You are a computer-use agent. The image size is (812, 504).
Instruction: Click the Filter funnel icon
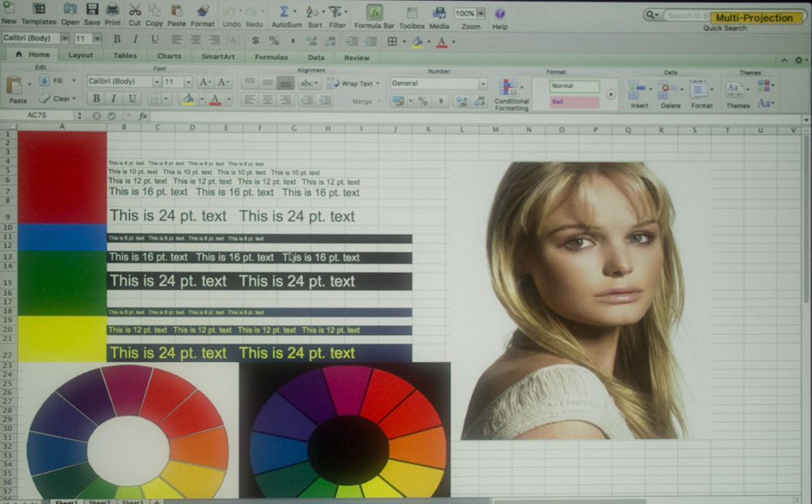coord(335,11)
